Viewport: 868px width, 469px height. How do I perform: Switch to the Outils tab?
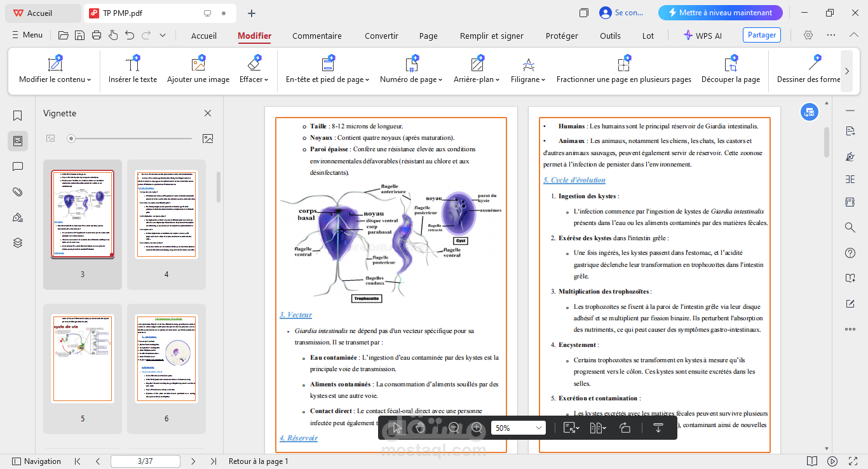pos(610,36)
